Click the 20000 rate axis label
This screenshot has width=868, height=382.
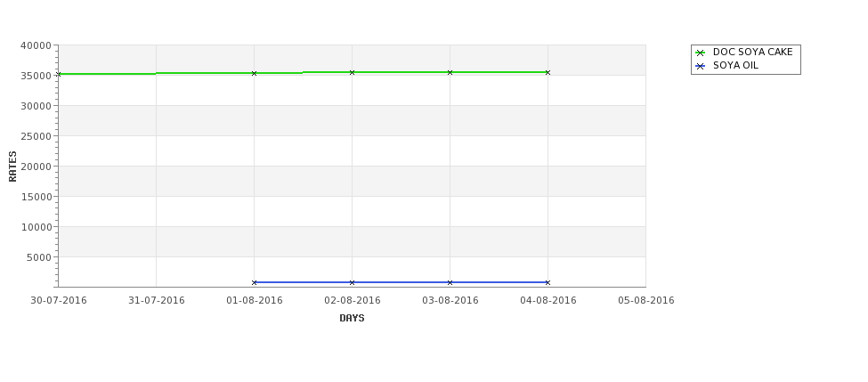36,167
